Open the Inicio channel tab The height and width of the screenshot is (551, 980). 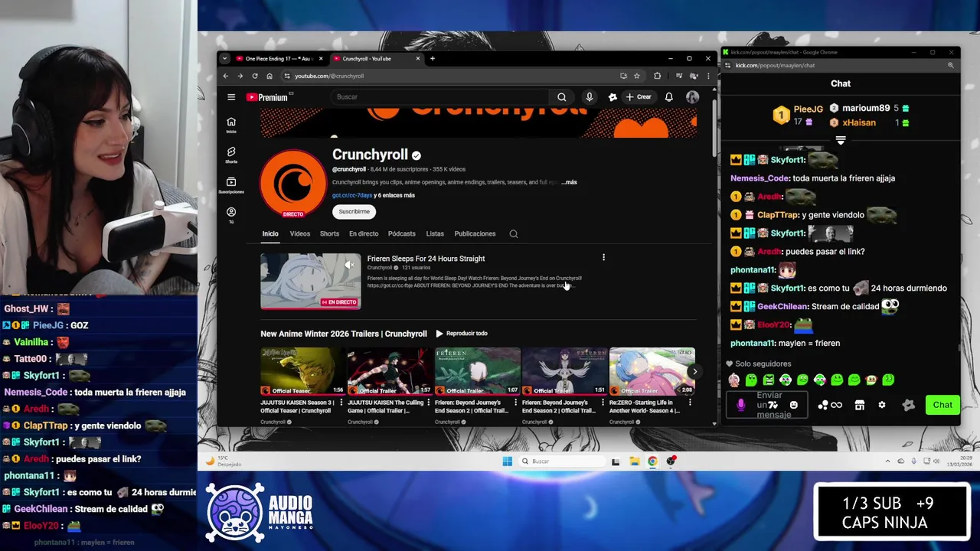(x=270, y=234)
